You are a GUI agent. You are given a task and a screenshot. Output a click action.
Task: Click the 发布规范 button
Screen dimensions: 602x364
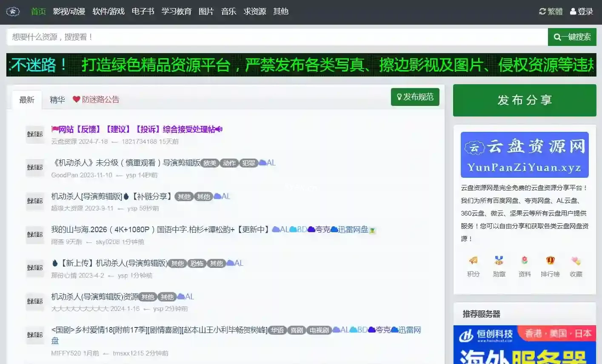click(x=415, y=97)
